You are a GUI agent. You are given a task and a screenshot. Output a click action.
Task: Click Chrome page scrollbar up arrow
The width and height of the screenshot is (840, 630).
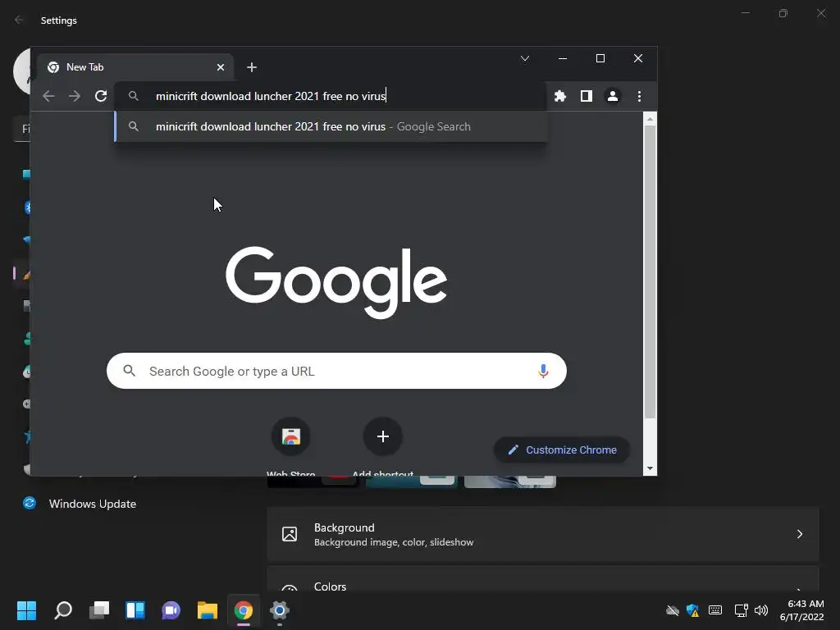coord(650,119)
